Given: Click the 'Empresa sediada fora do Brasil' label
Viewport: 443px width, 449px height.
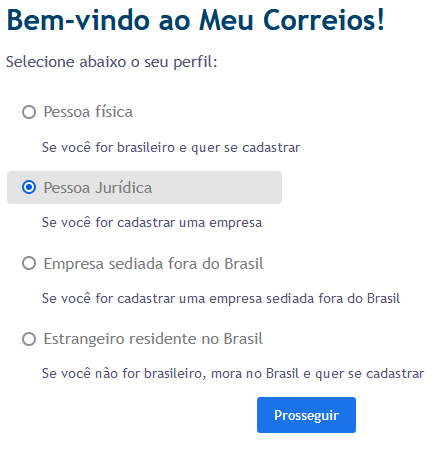Looking at the screenshot, I should click(153, 264).
